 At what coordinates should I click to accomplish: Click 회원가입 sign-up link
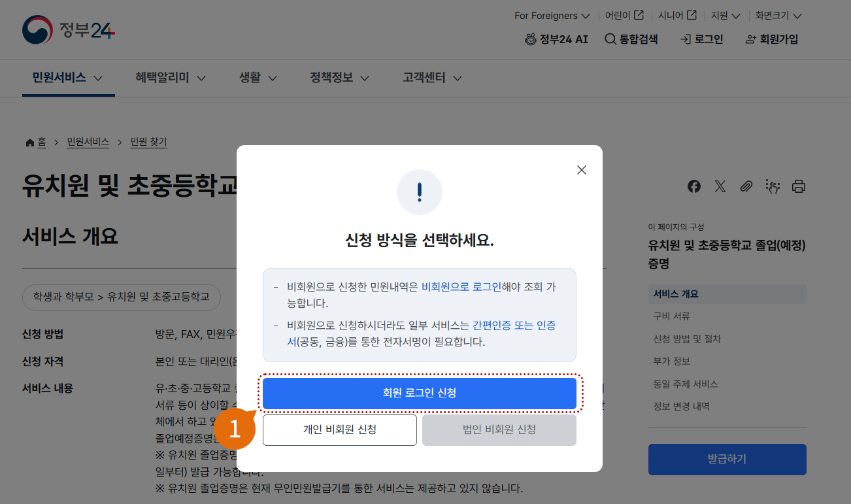click(x=772, y=39)
